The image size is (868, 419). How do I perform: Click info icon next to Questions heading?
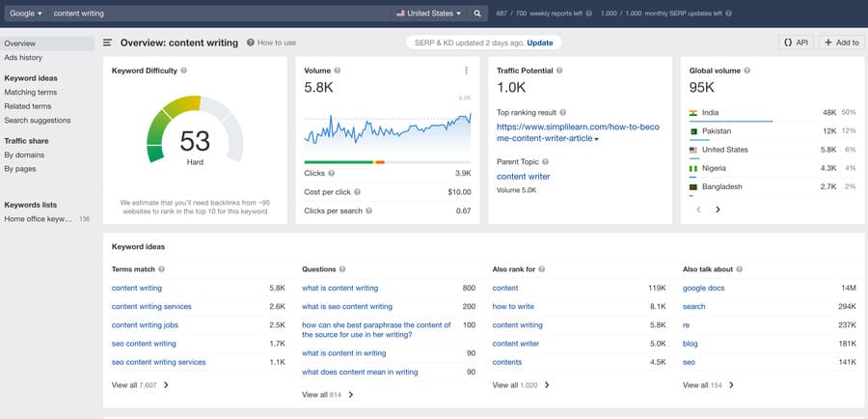342,269
